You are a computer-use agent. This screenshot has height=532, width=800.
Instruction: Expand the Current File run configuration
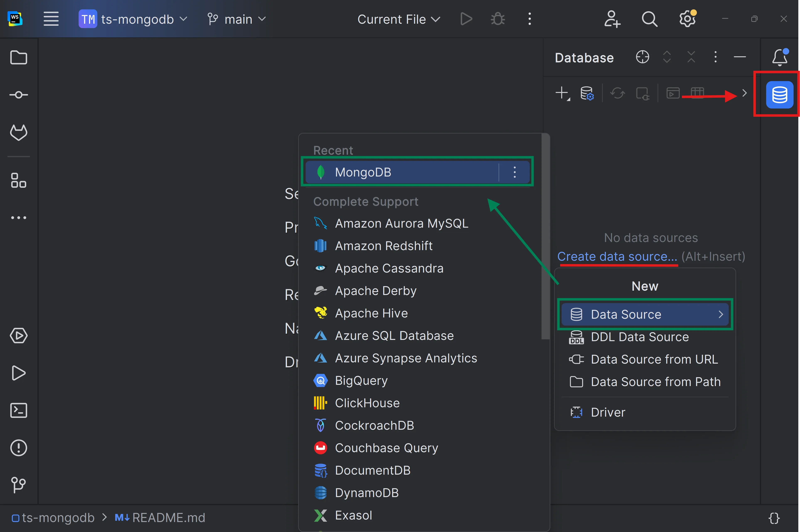(x=399, y=19)
